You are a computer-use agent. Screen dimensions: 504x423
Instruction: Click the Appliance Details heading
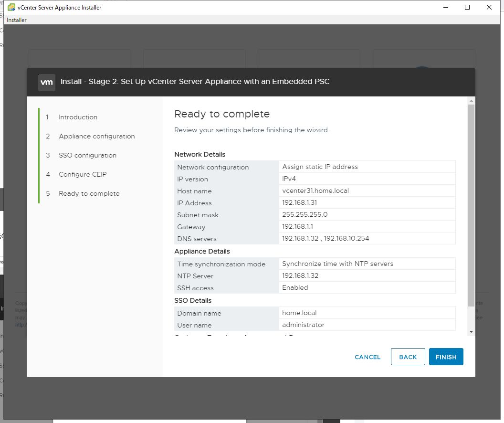(202, 251)
